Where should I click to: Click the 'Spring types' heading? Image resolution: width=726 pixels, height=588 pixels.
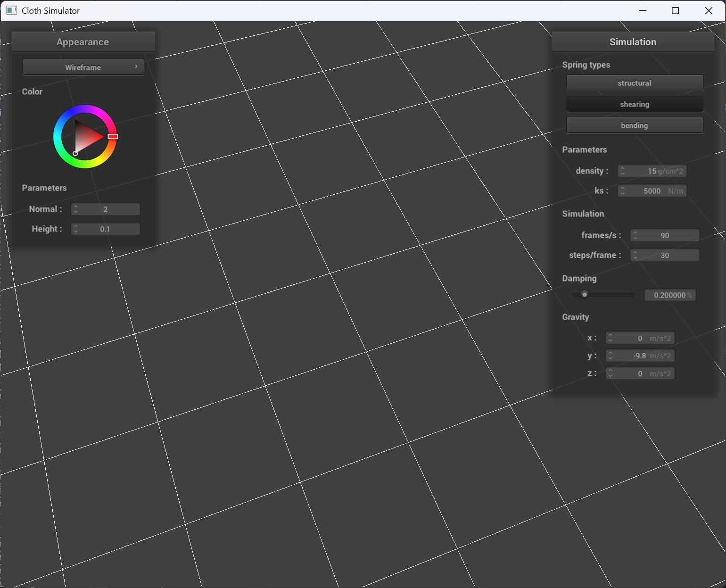[x=586, y=65]
